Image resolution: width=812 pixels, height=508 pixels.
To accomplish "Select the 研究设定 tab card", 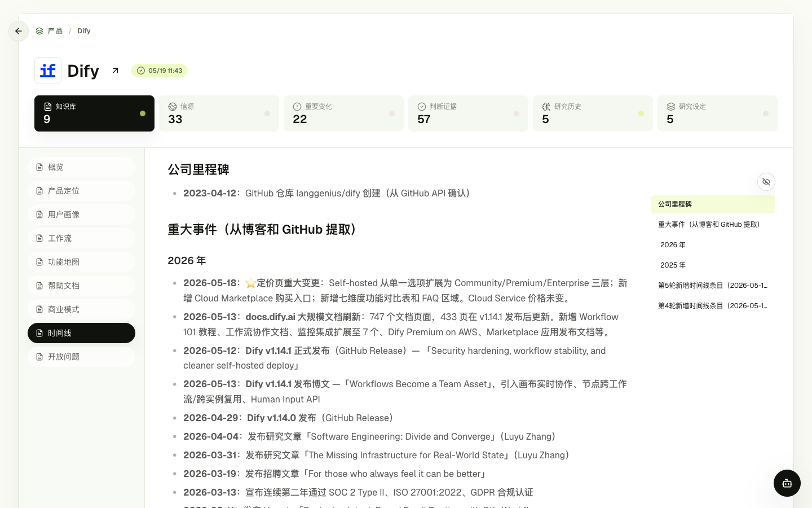I will [x=717, y=113].
